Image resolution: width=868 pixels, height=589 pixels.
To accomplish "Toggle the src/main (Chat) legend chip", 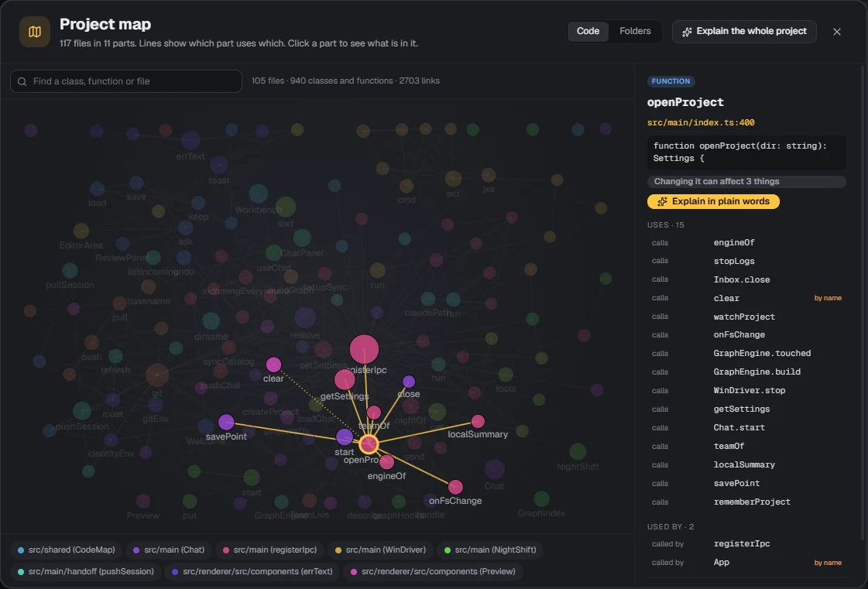I will coord(169,550).
